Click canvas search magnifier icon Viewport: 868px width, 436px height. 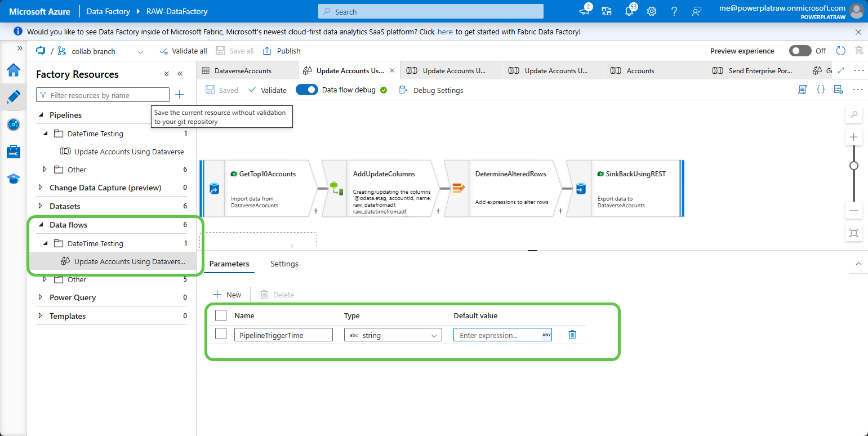coord(854,115)
